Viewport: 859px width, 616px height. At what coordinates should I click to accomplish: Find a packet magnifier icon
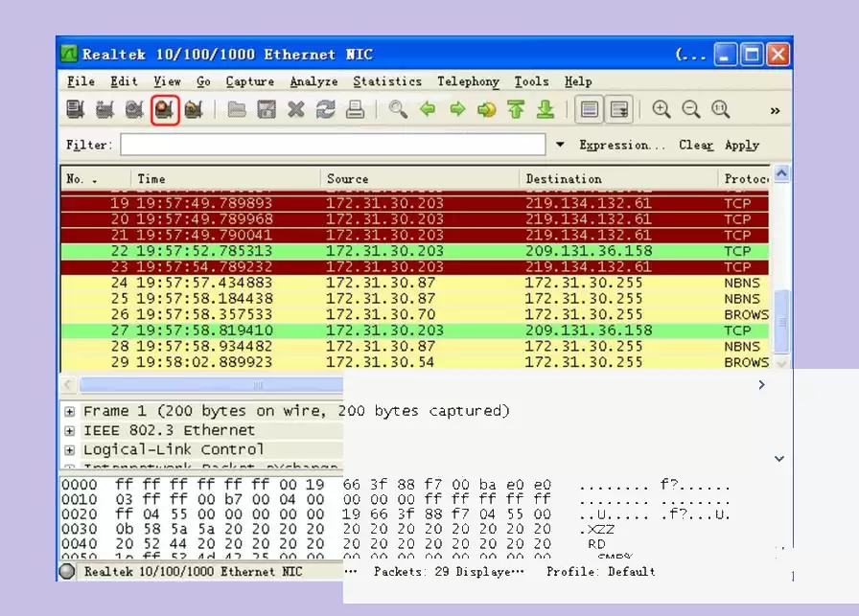click(398, 109)
